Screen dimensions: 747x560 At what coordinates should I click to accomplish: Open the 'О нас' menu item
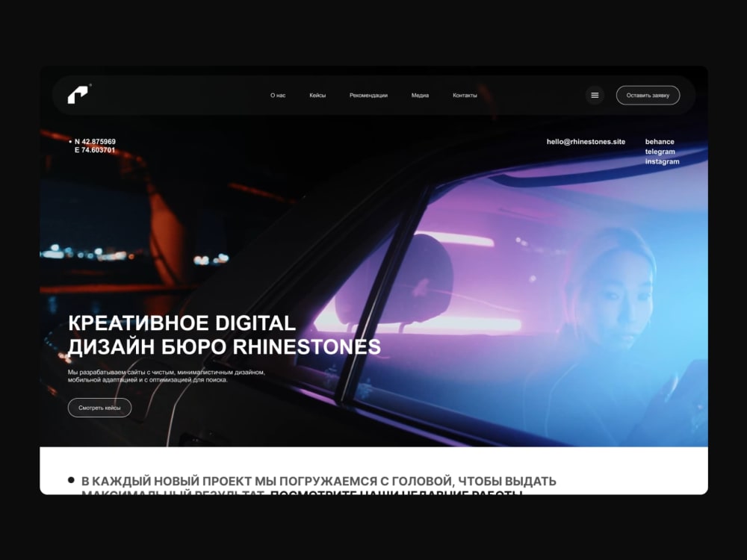[x=278, y=96]
